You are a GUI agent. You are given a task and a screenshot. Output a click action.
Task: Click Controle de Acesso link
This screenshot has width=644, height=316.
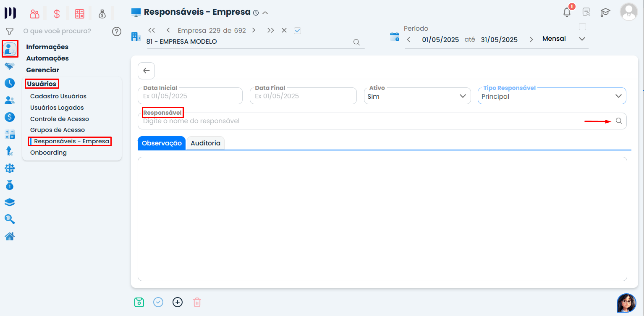(60, 119)
